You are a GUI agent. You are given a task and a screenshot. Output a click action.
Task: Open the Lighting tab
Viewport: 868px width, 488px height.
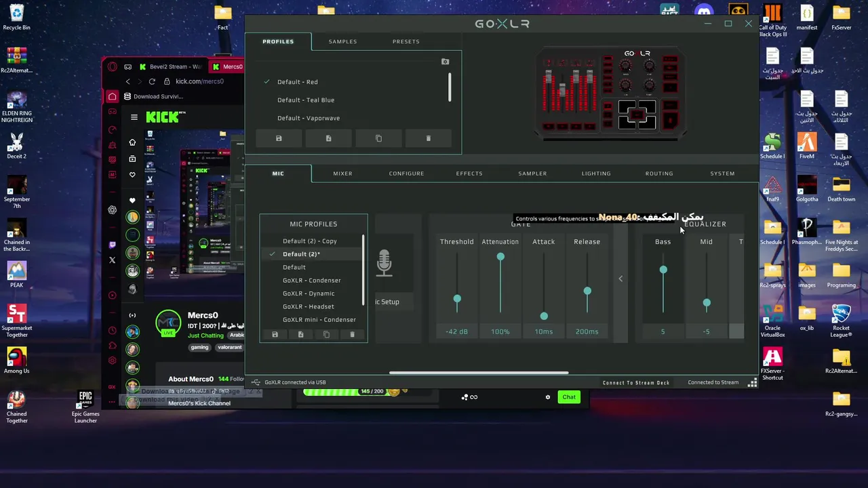pyautogui.click(x=596, y=174)
